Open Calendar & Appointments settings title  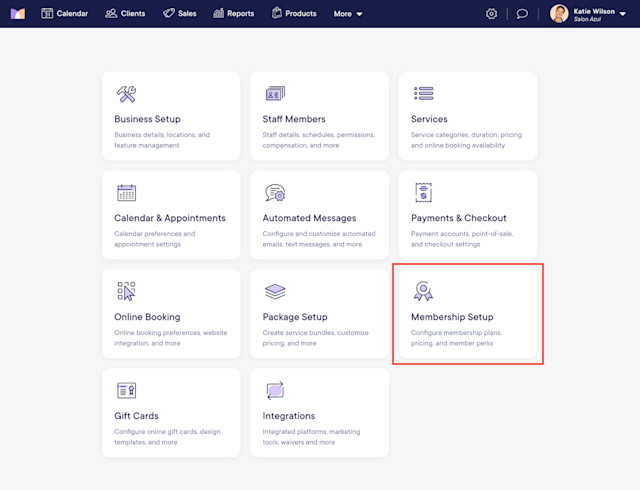click(x=170, y=218)
